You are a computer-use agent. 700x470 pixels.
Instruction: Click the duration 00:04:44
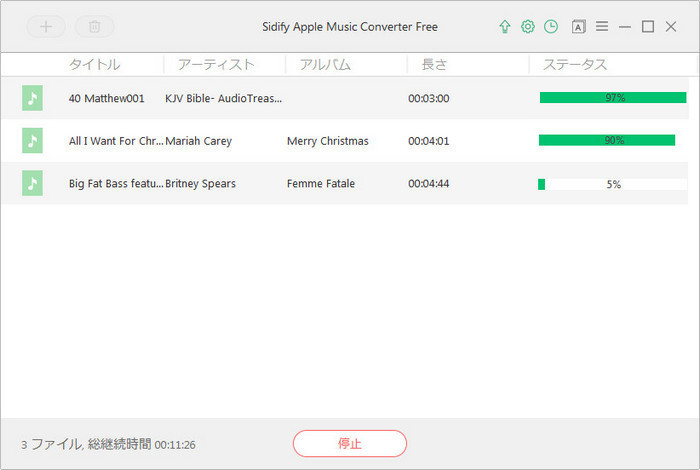tap(429, 183)
